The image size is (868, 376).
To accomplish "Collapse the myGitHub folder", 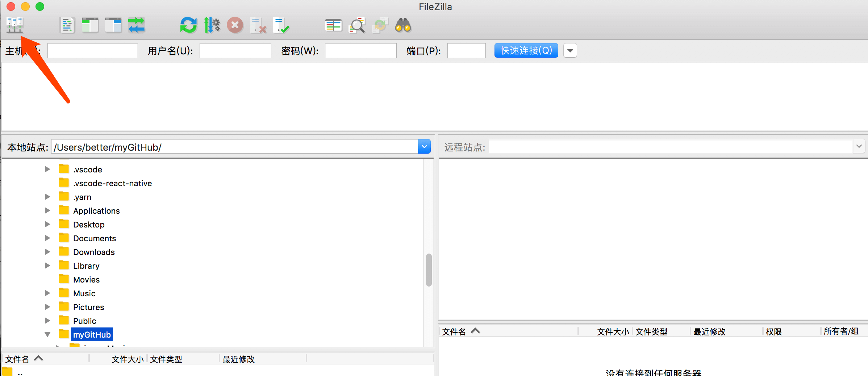I will click(47, 334).
